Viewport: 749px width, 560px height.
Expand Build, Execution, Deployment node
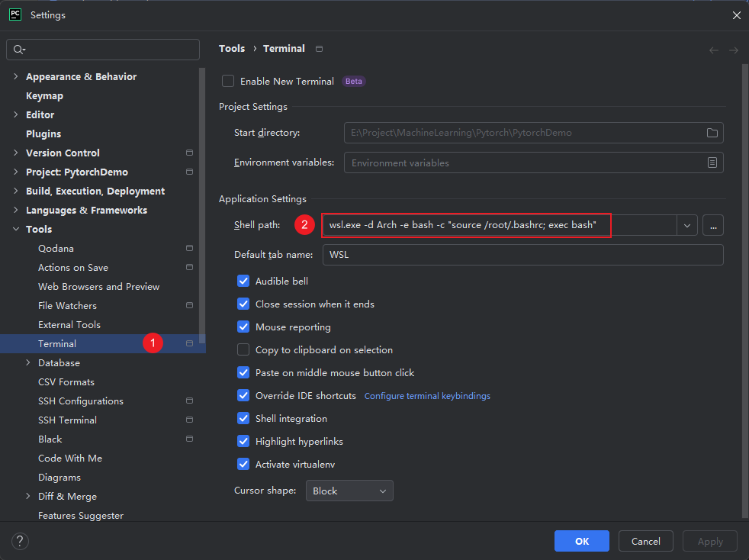(16, 191)
